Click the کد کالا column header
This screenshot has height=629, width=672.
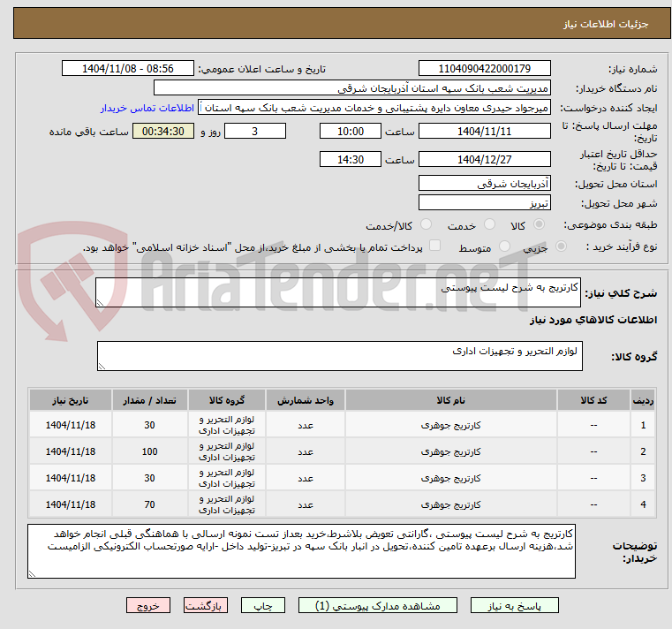[593, 400]
